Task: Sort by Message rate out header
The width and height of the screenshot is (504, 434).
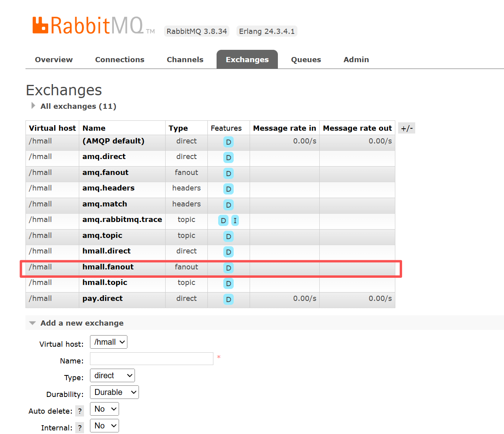Action: click(357, 128)
